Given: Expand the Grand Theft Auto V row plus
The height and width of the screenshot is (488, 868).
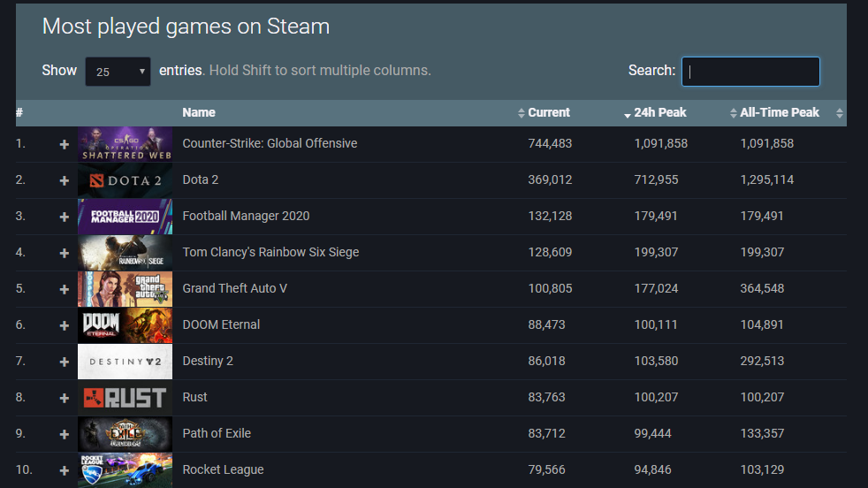Looking at the screenshot, I should [65, 290].
